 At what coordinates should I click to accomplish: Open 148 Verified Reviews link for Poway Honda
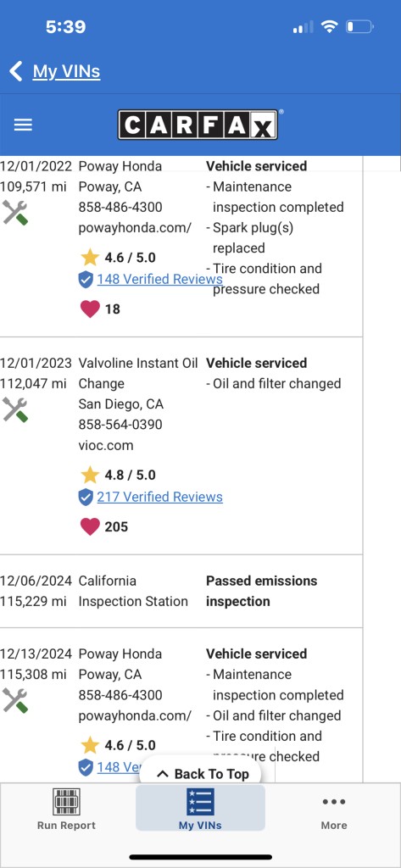click(159, 279)
